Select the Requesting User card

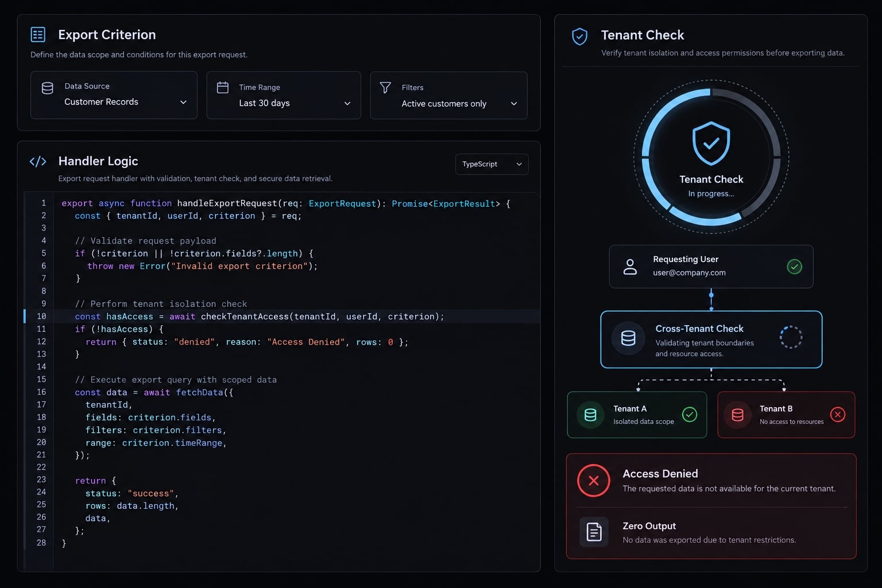[x=711, y=266]
